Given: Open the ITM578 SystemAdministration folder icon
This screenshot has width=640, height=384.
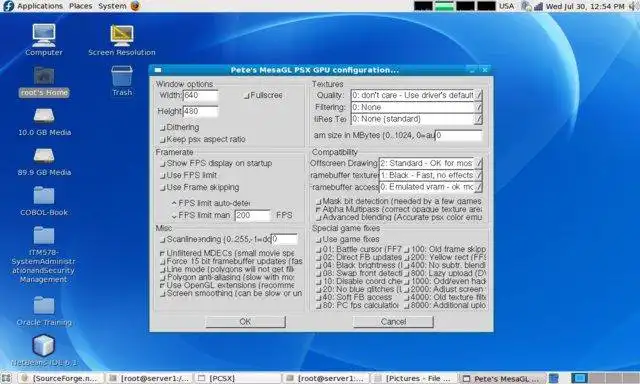Looking at the screenshot, I should coord(44,235).
